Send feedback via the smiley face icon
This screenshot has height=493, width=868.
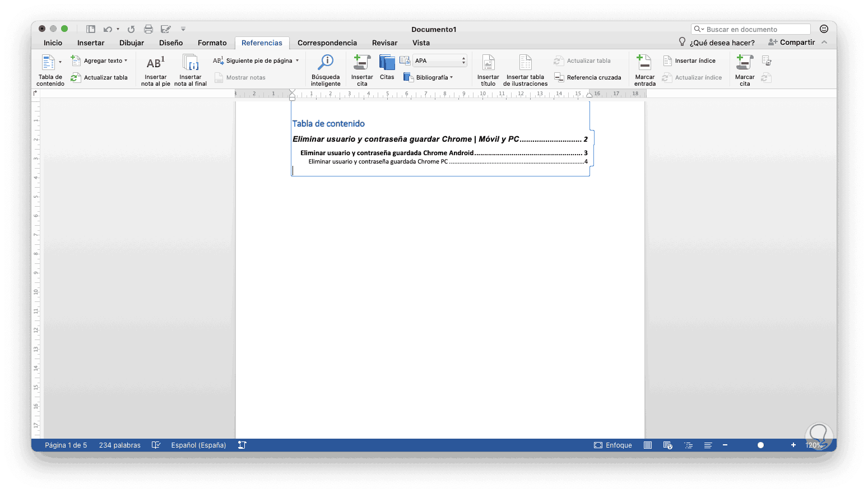point(824,29)
